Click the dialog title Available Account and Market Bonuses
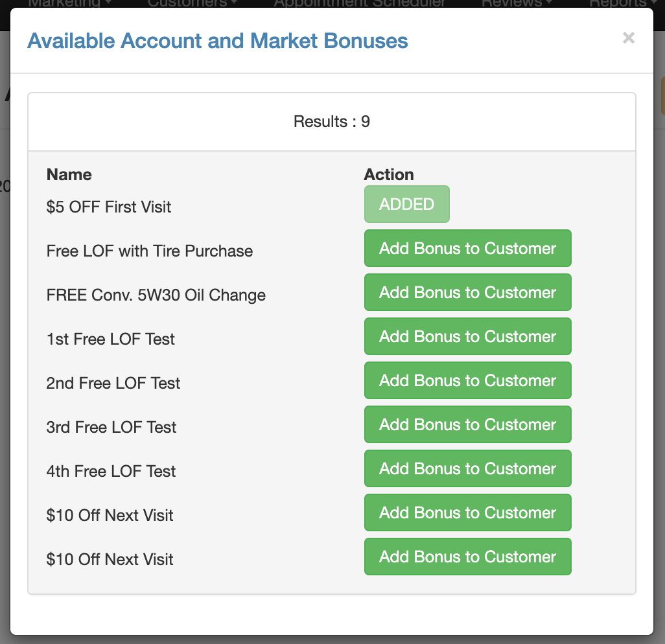Image resolution: width=665 pixels, height=644 pixels. 218,41
